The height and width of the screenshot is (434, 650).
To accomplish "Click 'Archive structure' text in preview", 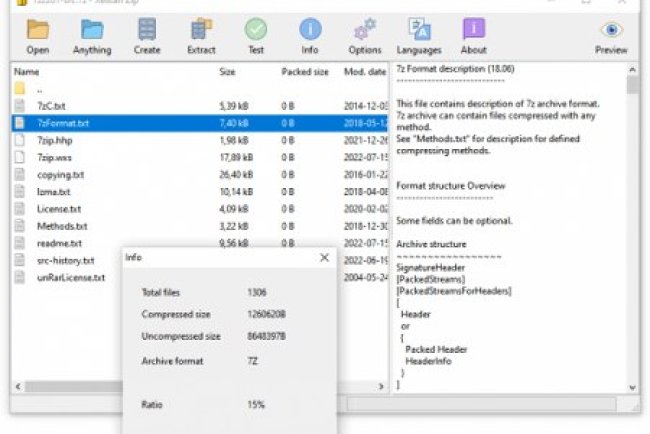I will pos(431,244).
